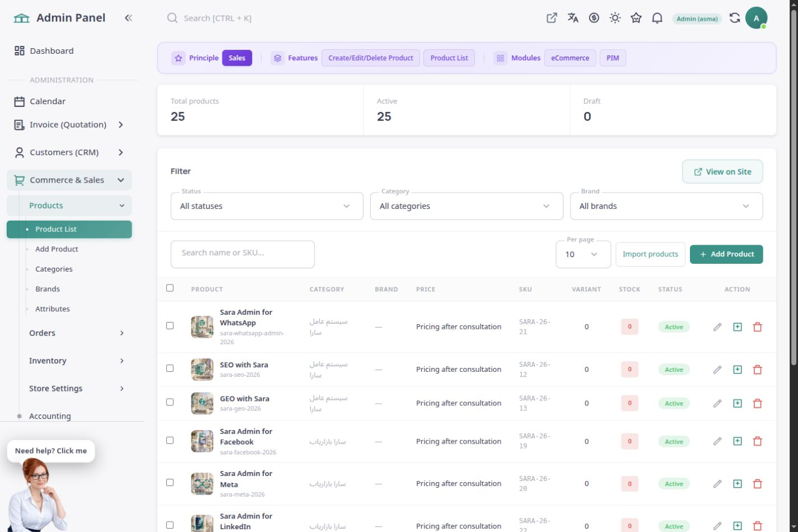Open Add Product sidebar item
The height and width of the screenshot is (532, 798).
57,249
